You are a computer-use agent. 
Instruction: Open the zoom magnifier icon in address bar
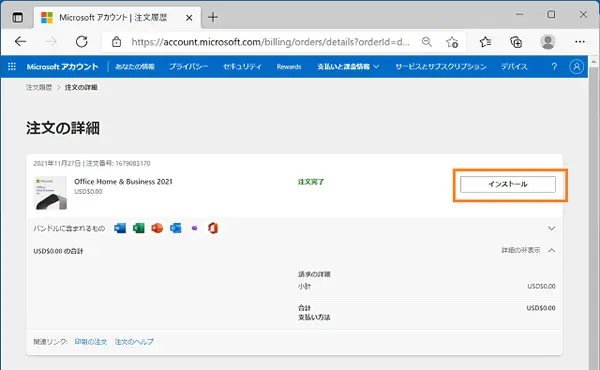427,42
